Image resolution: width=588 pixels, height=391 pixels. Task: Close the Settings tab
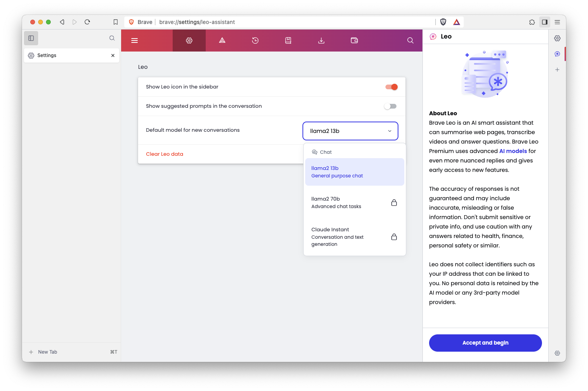[113, 55]
